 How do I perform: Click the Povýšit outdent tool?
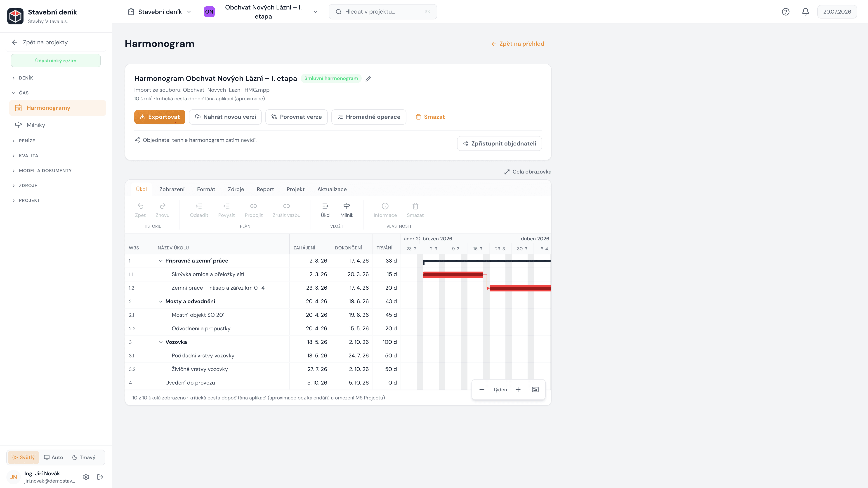226,210
